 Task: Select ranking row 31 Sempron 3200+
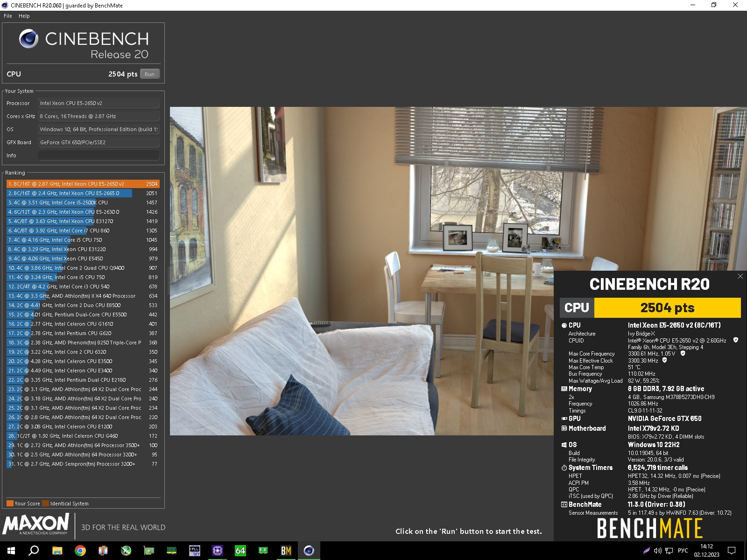click(83, 464)
